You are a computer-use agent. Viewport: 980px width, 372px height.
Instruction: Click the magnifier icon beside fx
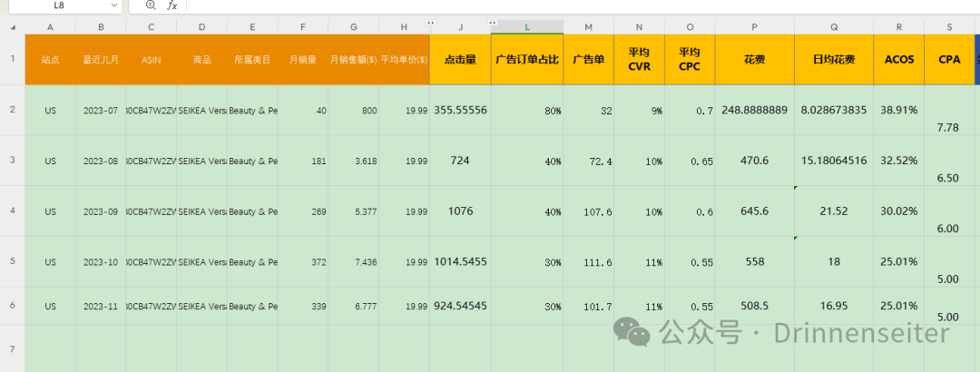[x=150, y=5]
